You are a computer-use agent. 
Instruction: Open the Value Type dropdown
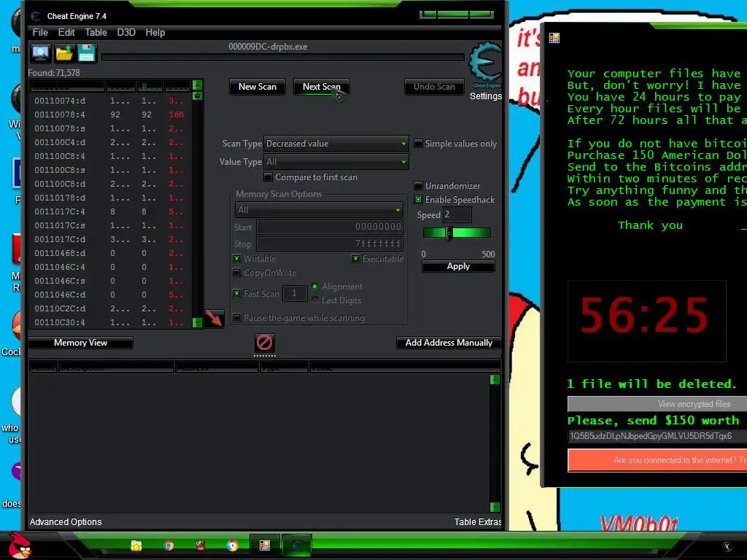(336, 161)
